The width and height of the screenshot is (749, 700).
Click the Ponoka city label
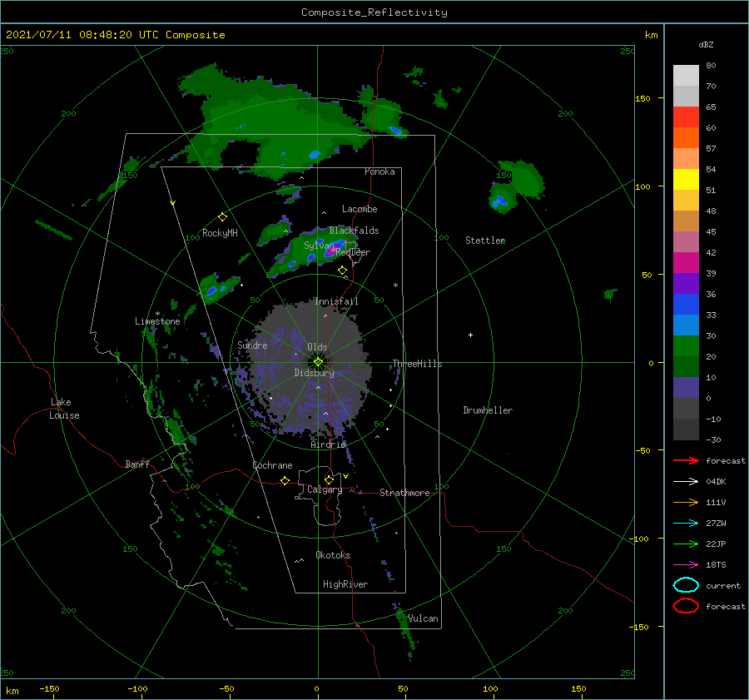[x=379, y=171]
